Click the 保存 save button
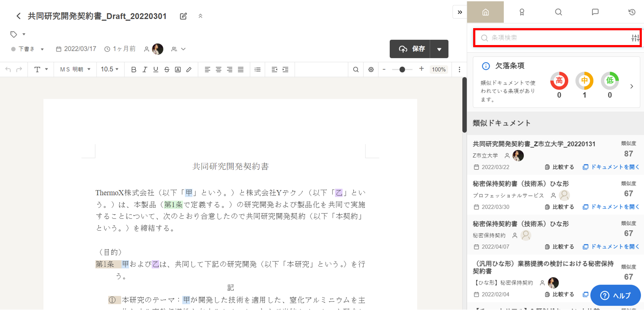 [410, 49]
